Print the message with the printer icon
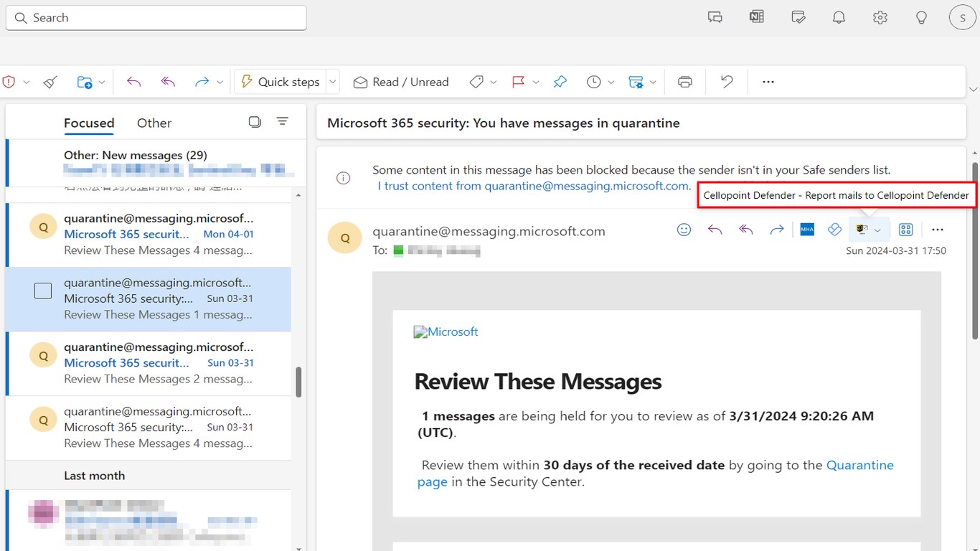The image size is (980, 551). 685,82
